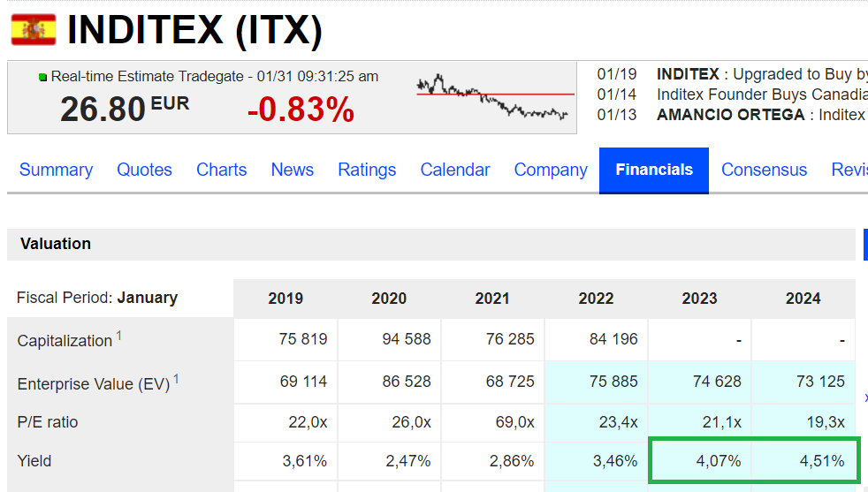Open the Summary tab
Viewport: 868px width, 492px height.
(56, 170)
